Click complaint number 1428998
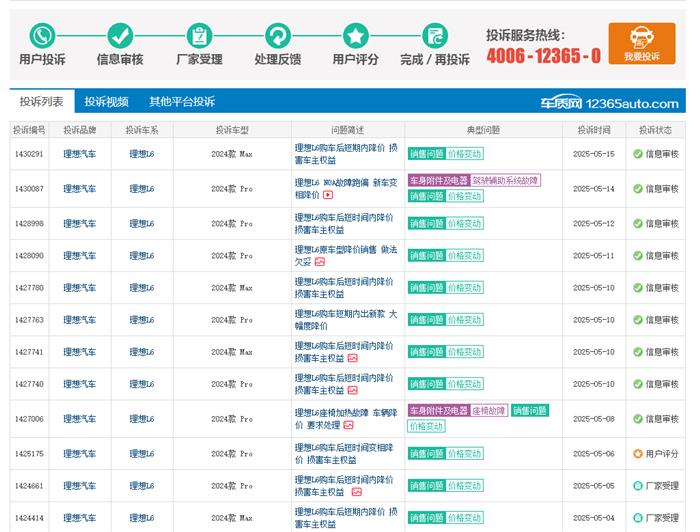 [x=29, y=224]
